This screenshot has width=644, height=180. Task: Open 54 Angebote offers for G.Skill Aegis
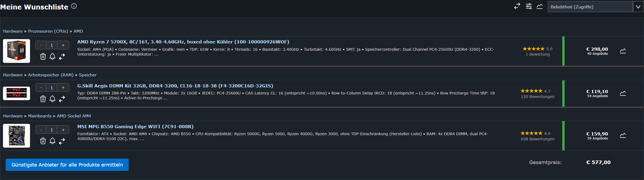597,96
